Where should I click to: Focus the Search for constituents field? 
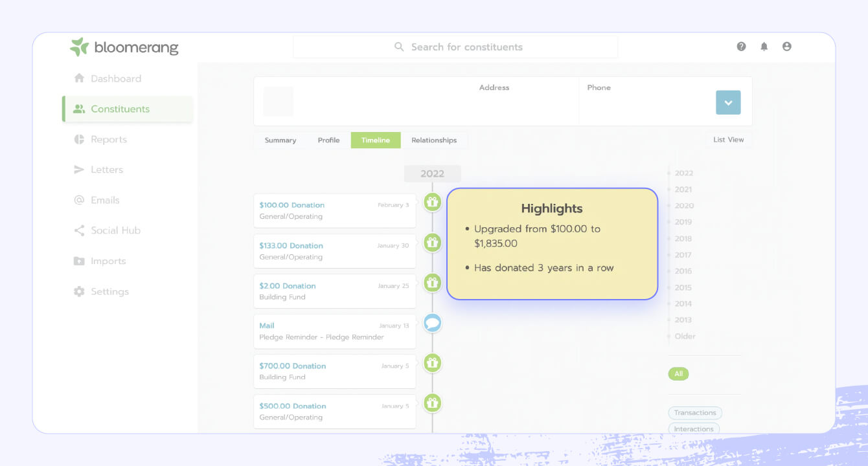pyautogui.click(x=455, y=47)
